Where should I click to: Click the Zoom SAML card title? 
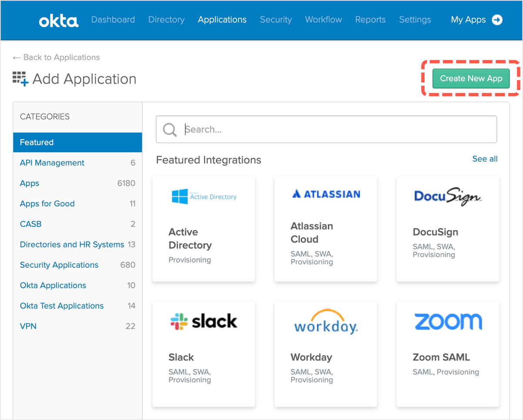pos(441,357)
